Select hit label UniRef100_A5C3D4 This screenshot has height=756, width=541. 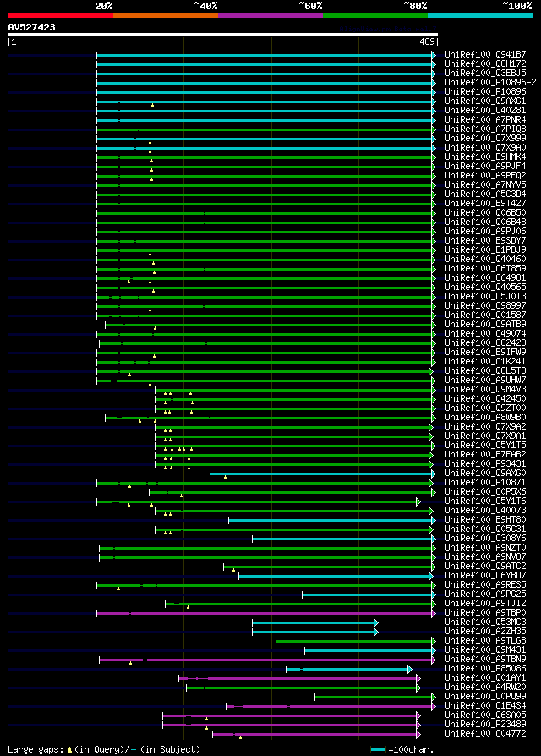(485, 194)
